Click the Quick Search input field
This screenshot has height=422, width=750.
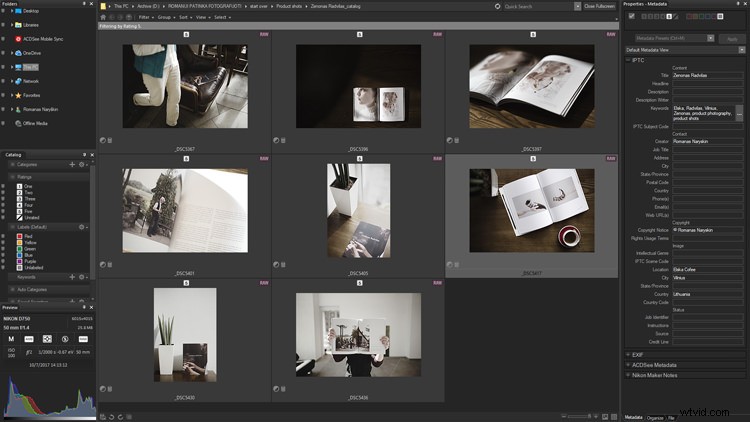point(538,6)
